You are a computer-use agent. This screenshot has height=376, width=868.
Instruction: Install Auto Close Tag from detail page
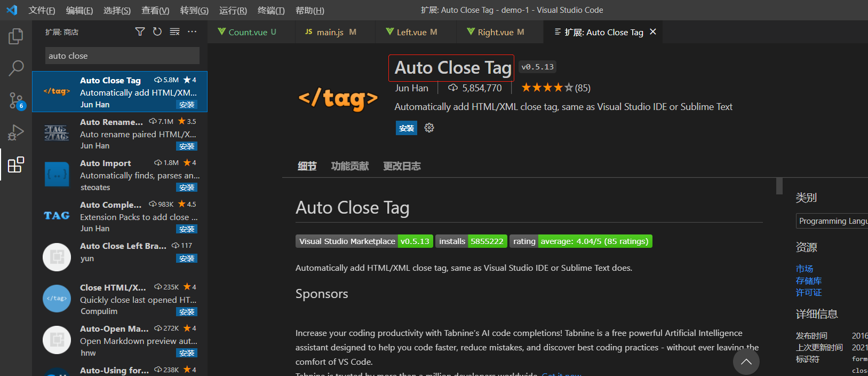tap(407, 128)
